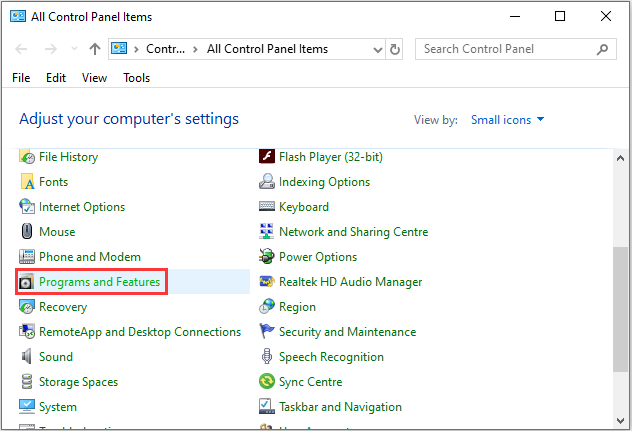The height and width of the screenshot is (431, 632).
Task: Click the Realtek HD Audio Manager icon
Action: [x=267, y=282]
